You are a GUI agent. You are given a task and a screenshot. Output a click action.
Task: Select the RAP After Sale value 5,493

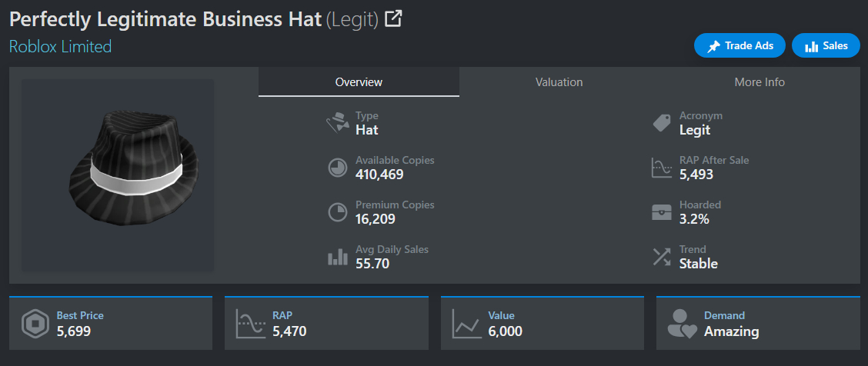tap(696, 175)
